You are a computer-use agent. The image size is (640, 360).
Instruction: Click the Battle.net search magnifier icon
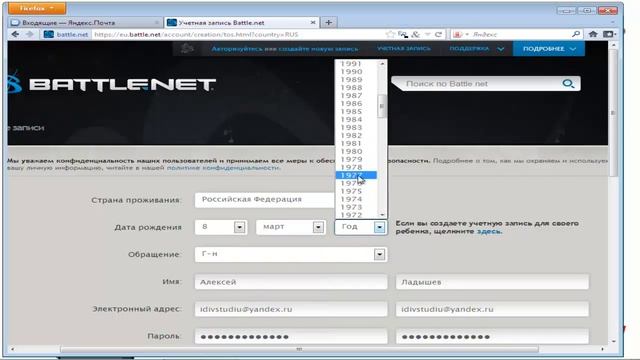point(568,84)
